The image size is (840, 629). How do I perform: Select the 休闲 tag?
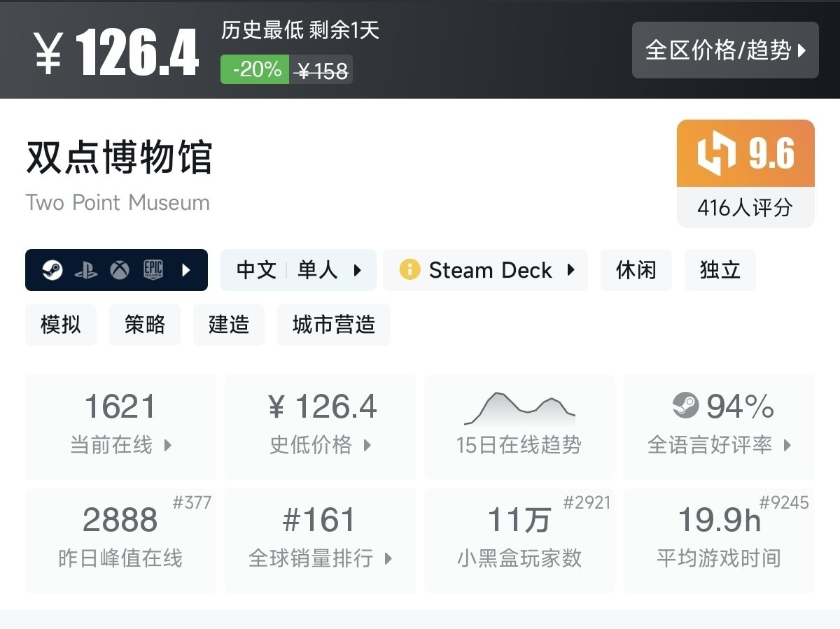click(x=636, y=270)
